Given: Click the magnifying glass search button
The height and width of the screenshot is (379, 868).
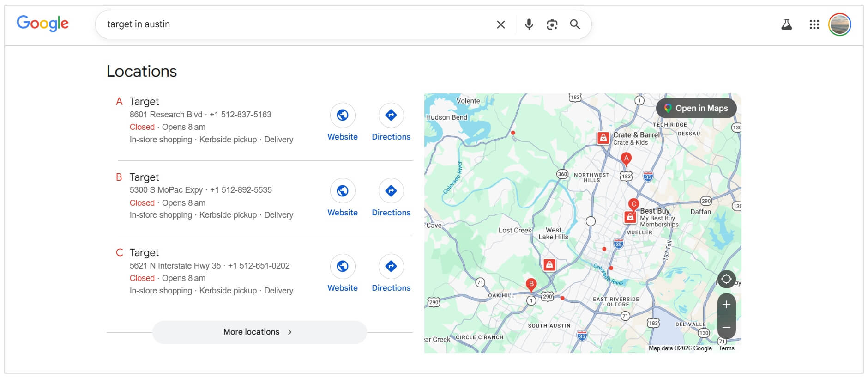Looking at the screenshot, I should click(x=575, y=24).
